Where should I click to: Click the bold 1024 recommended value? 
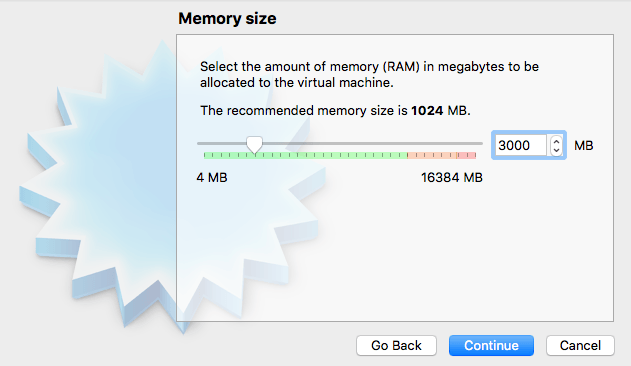click(x=427, y=110)
